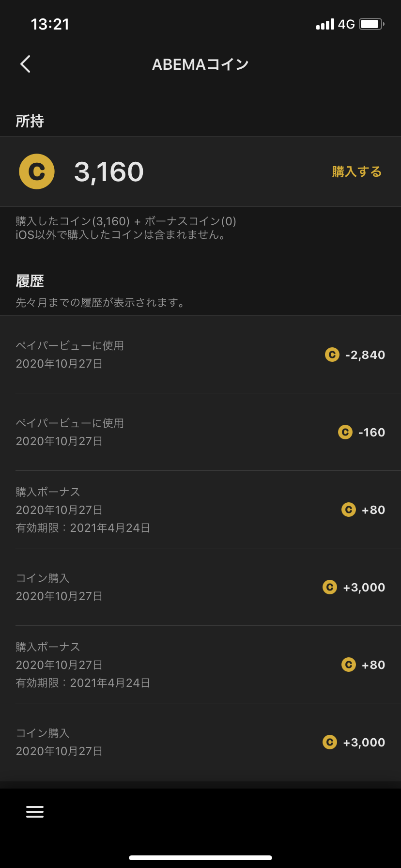
Task: Tap the 履歴 history section header
Action: click(30, 281)
